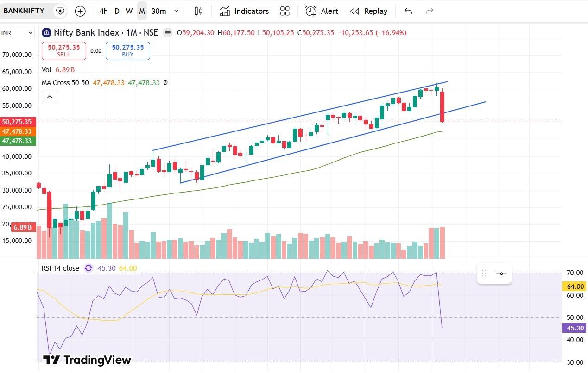Select the RSI 14 close legend
Viewport: 588px width, 373px height.
[60, 268]
